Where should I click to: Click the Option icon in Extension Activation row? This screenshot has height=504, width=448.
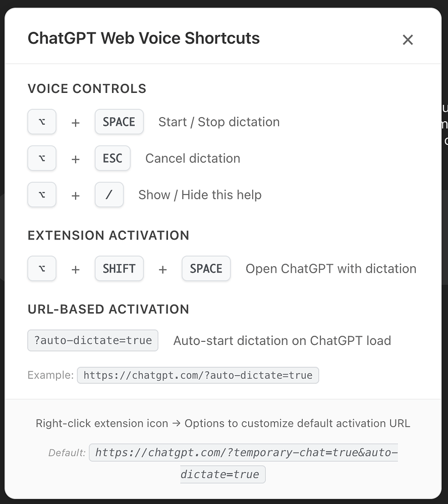pyautogui.click(x=42, y=269)
